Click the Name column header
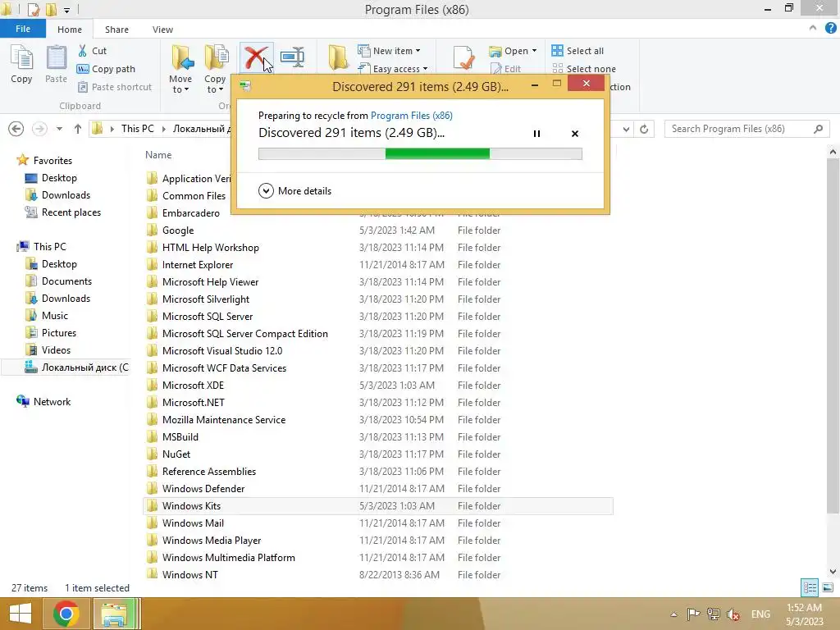Screen dimensions: 840x630 (x=158, y=155)
